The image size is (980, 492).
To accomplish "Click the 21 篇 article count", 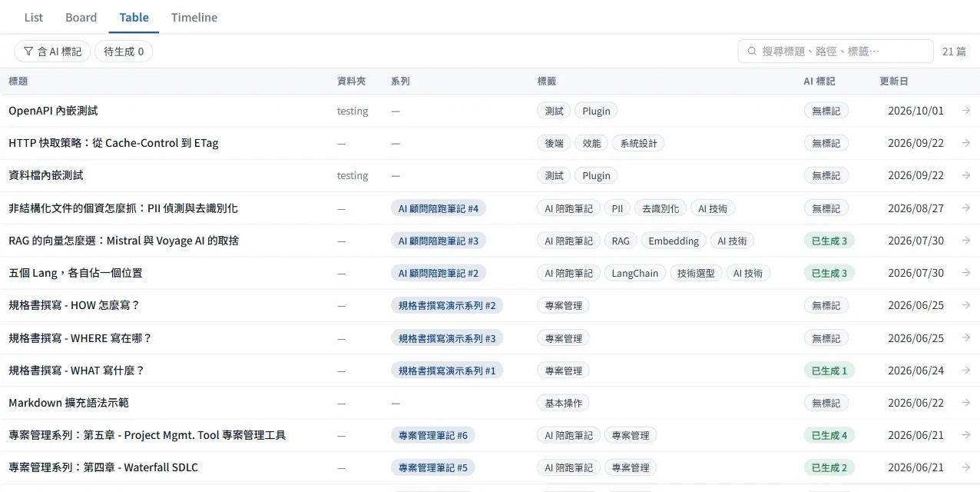I will [955, 52].
